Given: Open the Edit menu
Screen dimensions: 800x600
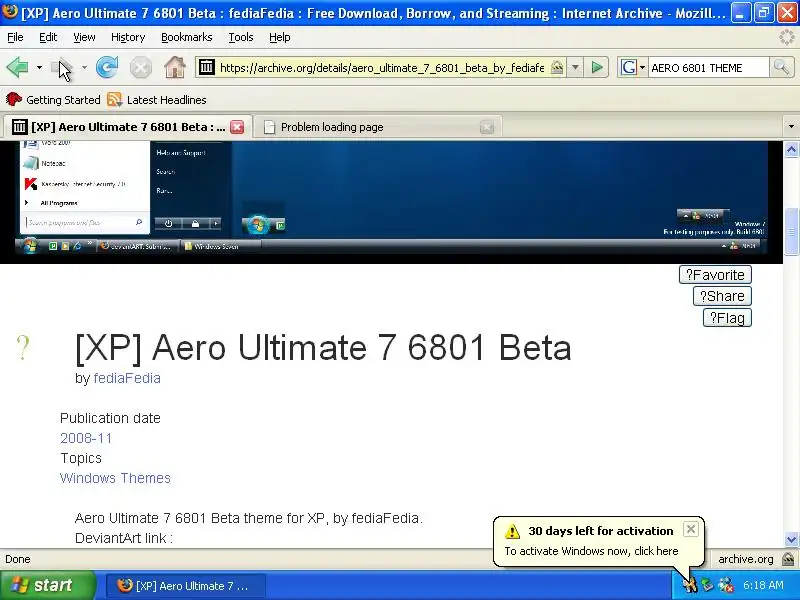Looking at the screenshot, I should coord(48,37).
